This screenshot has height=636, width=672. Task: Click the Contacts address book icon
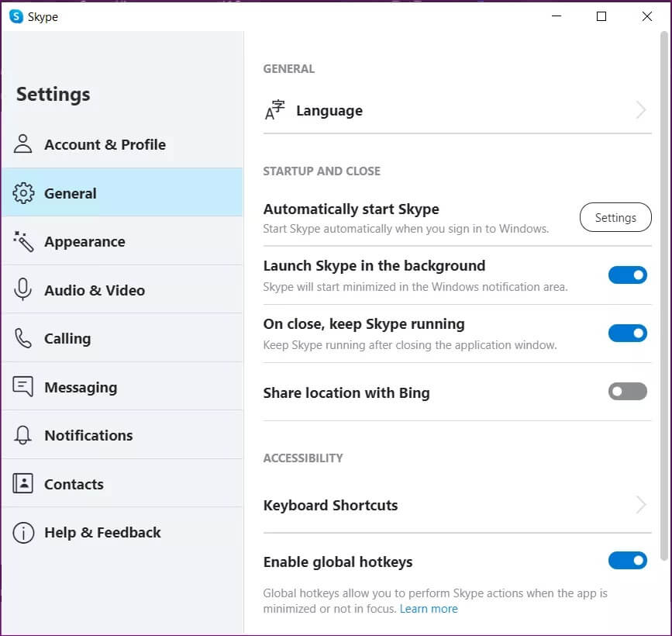coord(22,483)
